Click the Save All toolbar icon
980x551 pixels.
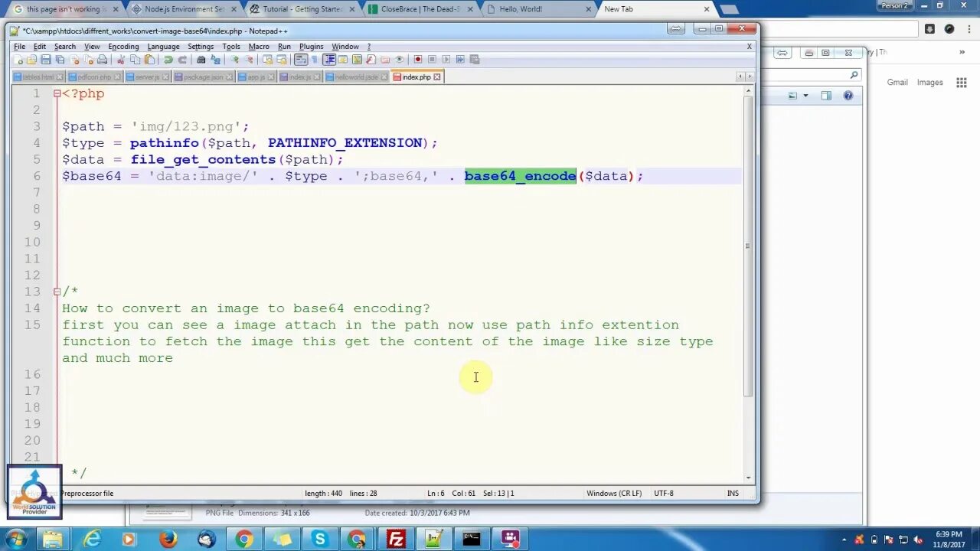pos(60,60)
